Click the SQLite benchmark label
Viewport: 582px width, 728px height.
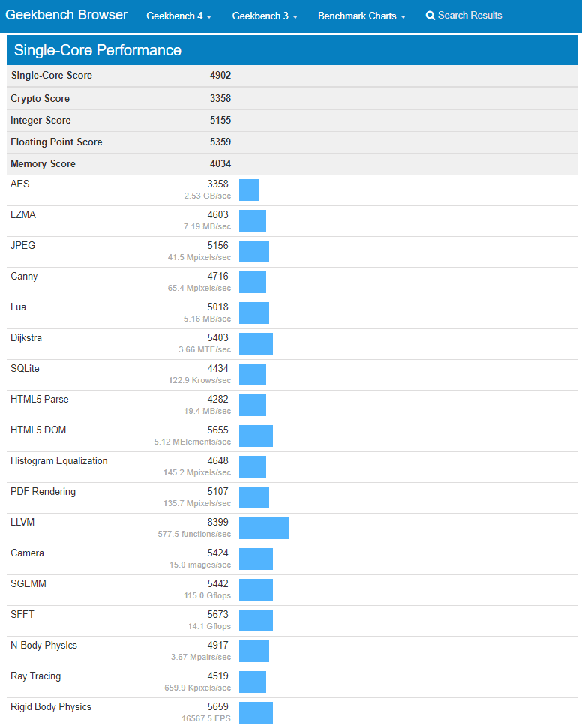[25, 368]
